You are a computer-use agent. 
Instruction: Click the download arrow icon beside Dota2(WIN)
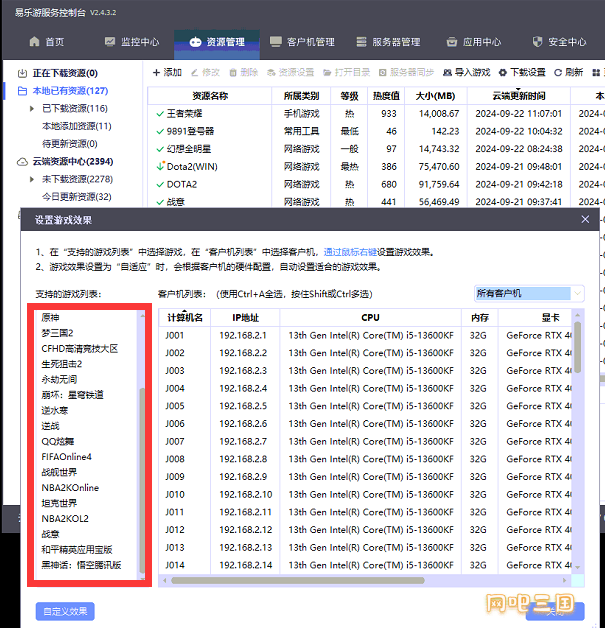(x=160, y=166)
